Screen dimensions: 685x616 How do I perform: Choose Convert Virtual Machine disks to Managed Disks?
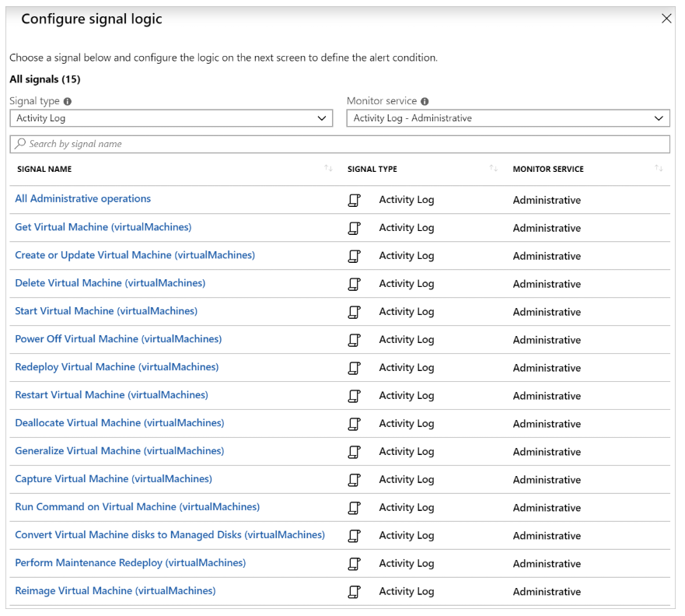[x=170, y=535]
